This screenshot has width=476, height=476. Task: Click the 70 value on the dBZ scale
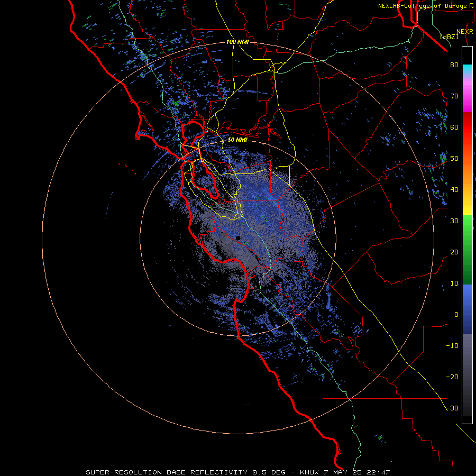454,96
